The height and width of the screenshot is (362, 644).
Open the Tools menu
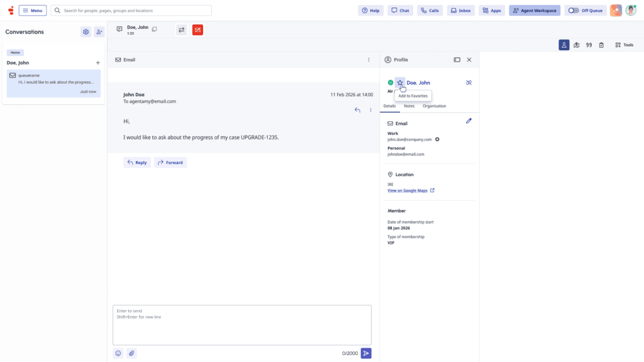625,45
